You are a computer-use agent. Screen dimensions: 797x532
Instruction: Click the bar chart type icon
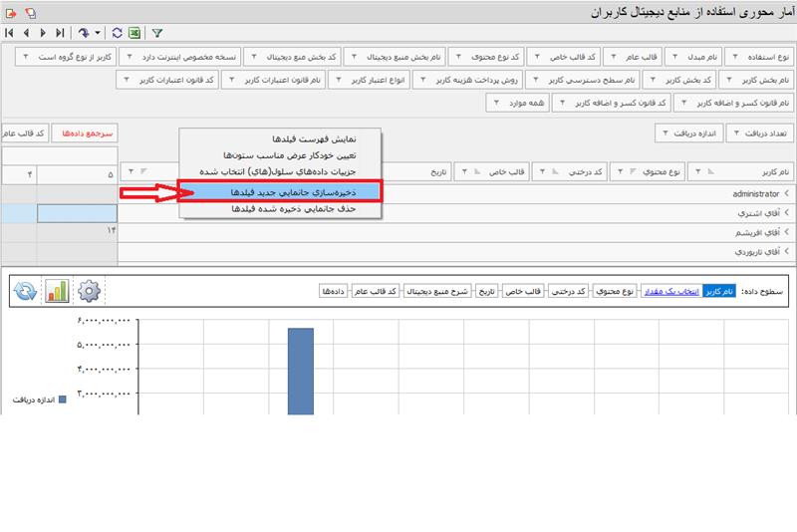tap(57, 291)
